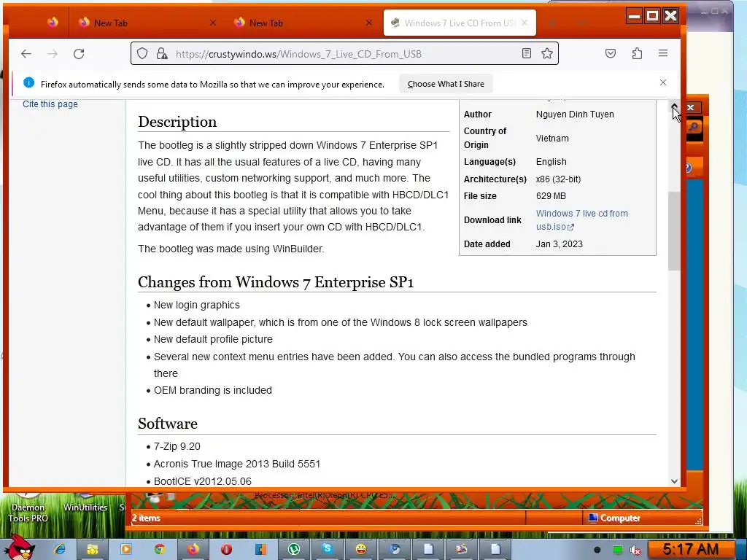Image resolution: width=747 pixels, height=560 pixels.
Task: Open Skype from taskbar
Action: 328,549
